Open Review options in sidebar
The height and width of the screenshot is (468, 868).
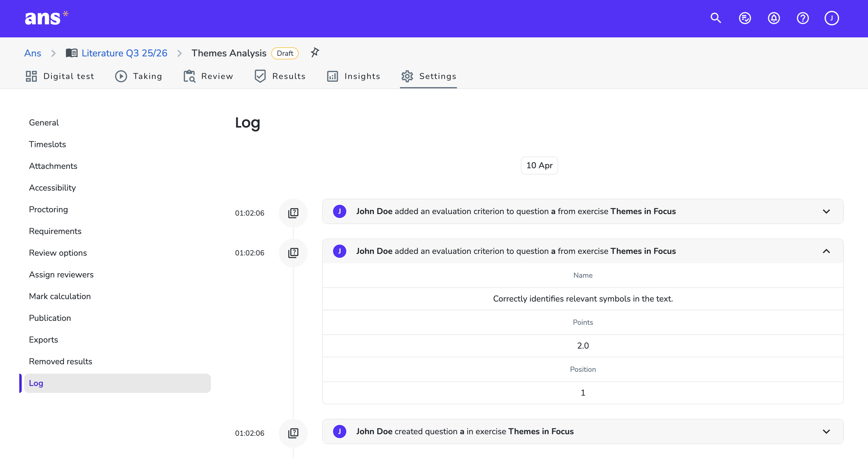pyautogui.click(x=58, y=253)
